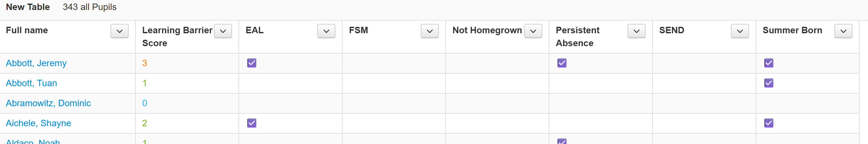The height and width of the screenshot is (144, 868).
Task: Click the New Table title
Action: (x=28, y=7)
